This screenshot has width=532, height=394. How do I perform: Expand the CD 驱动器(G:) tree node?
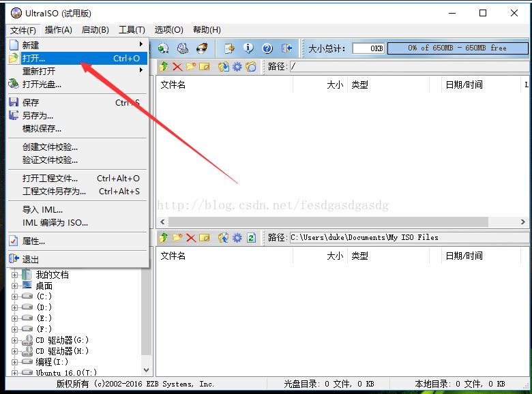pyautogui.click(x=14, y=340)
